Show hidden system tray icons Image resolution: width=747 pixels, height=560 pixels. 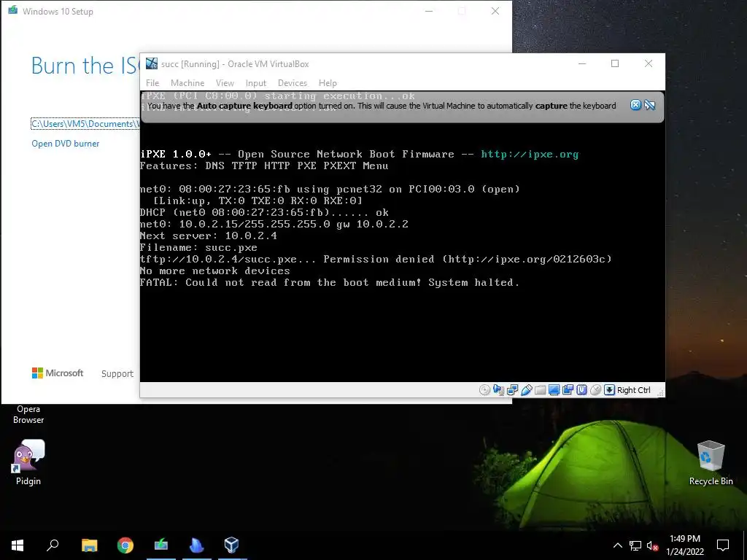tap(617, 545)
